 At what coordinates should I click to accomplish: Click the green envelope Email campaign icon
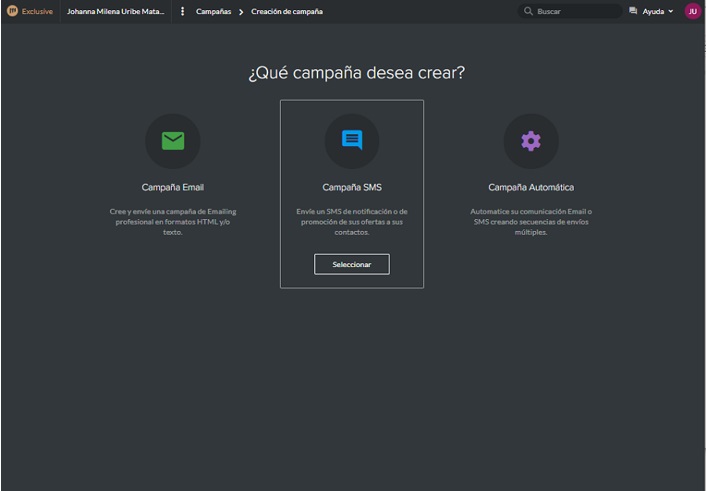(x=173, y=141)
